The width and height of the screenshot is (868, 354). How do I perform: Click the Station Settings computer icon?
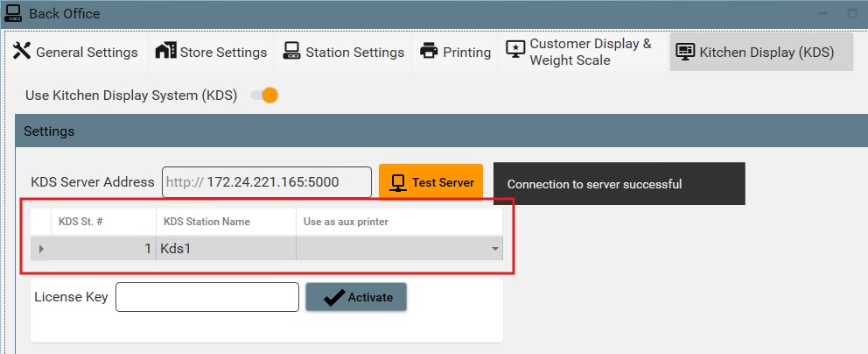point(291,52)
